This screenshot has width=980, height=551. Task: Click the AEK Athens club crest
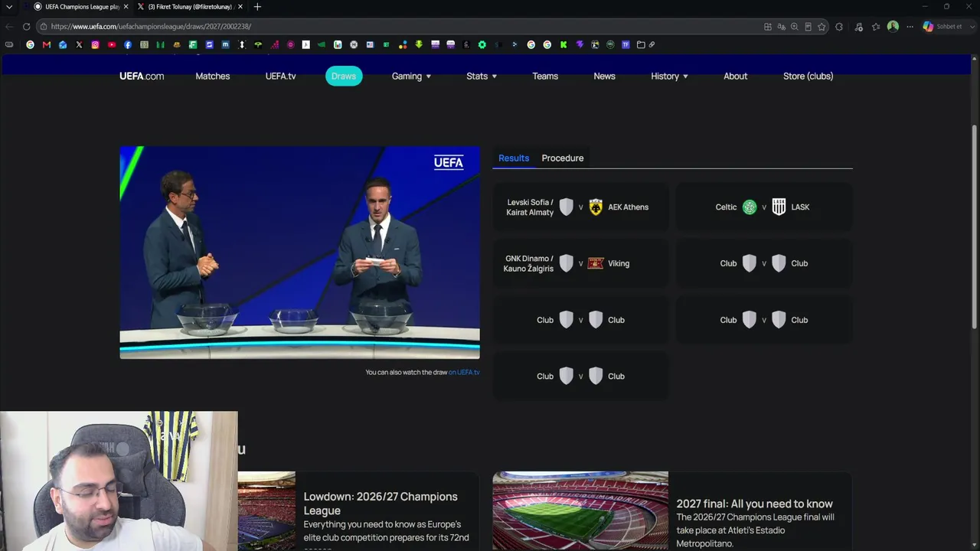(596, 207)
